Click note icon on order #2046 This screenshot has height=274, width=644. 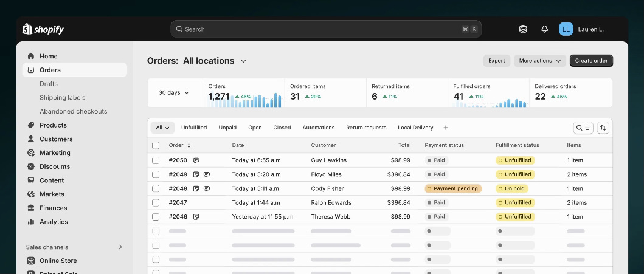[x=196, y=216]
